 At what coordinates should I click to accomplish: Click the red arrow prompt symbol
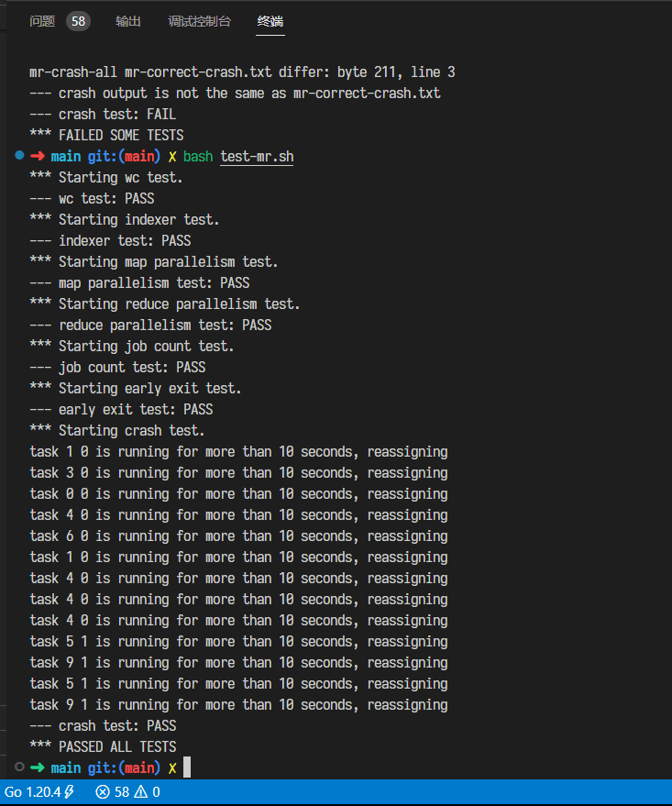coord(37,156)
